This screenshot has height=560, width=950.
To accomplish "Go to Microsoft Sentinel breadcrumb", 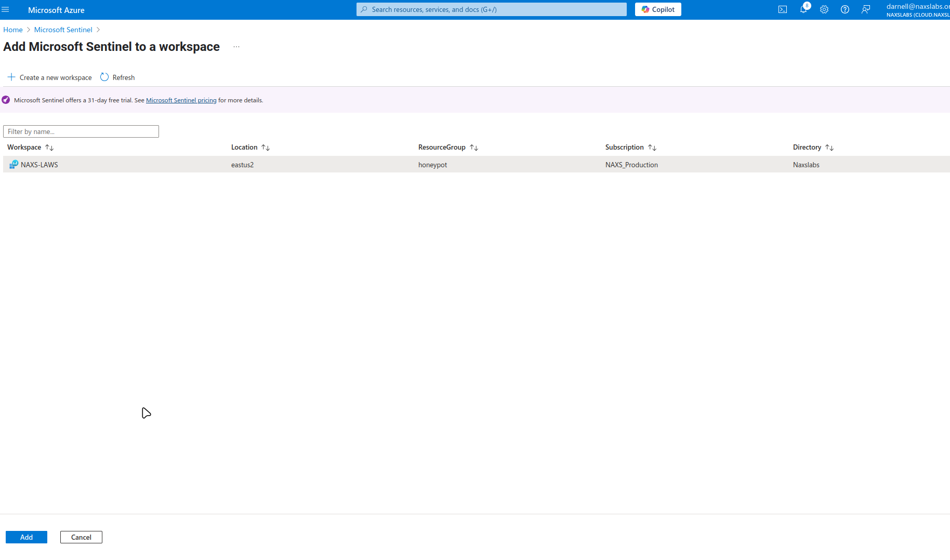I will pyautogui.click(x=63, y=30).
